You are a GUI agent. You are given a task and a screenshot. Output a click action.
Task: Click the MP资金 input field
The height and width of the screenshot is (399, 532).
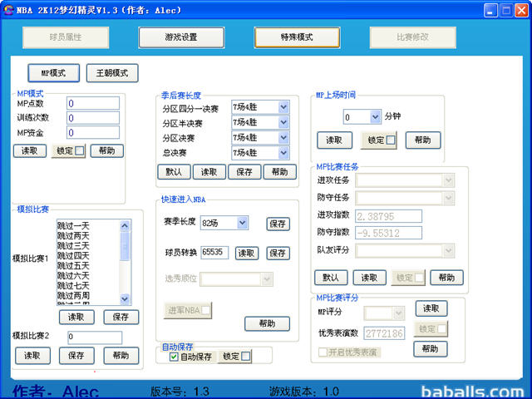click(93, 132)
